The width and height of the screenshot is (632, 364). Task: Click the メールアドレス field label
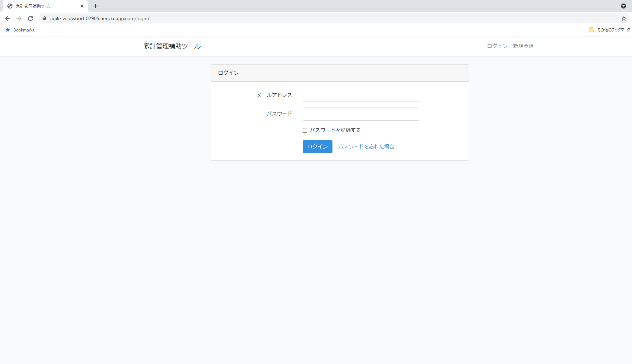pos(274,95)
